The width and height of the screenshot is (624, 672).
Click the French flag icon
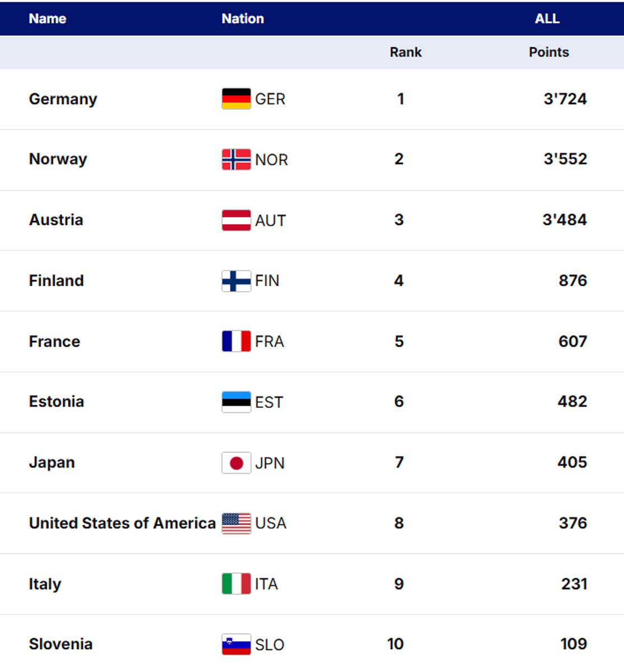[236, 341]
